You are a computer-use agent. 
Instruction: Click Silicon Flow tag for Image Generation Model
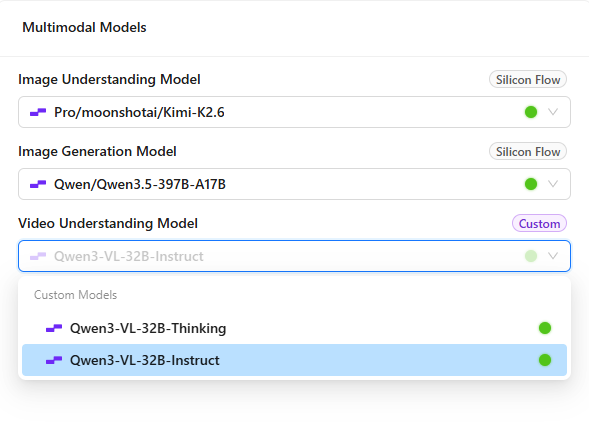click(528, 152)
